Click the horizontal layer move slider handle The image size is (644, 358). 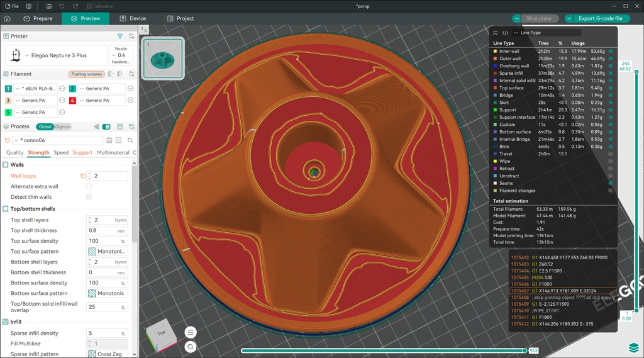point(525,350)
